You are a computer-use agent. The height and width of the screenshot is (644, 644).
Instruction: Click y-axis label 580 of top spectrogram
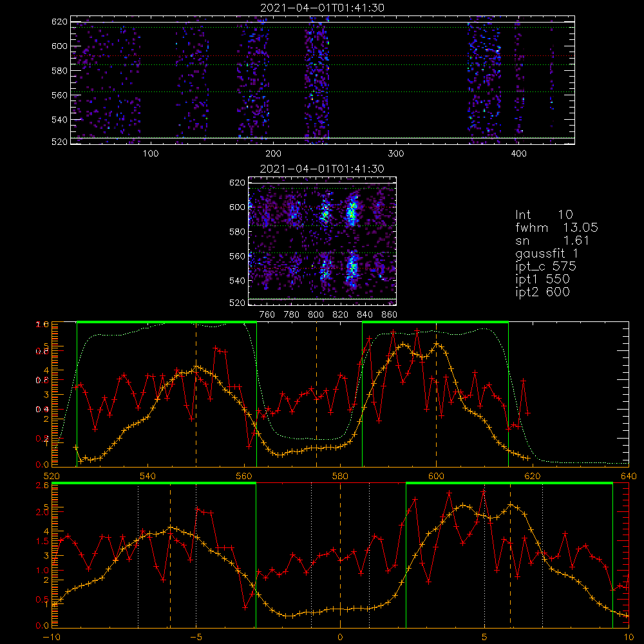(59, 71)
